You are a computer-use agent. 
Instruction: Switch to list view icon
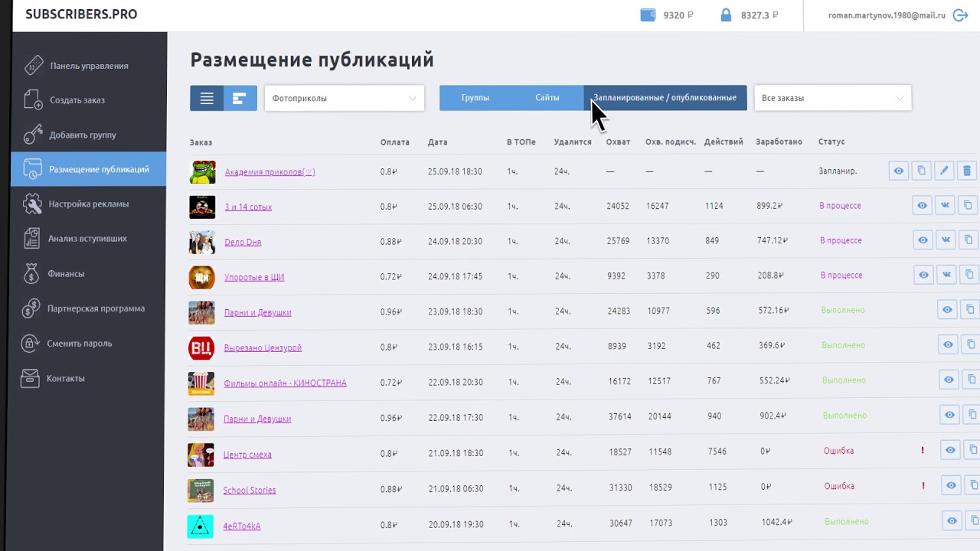coord(207,98)
